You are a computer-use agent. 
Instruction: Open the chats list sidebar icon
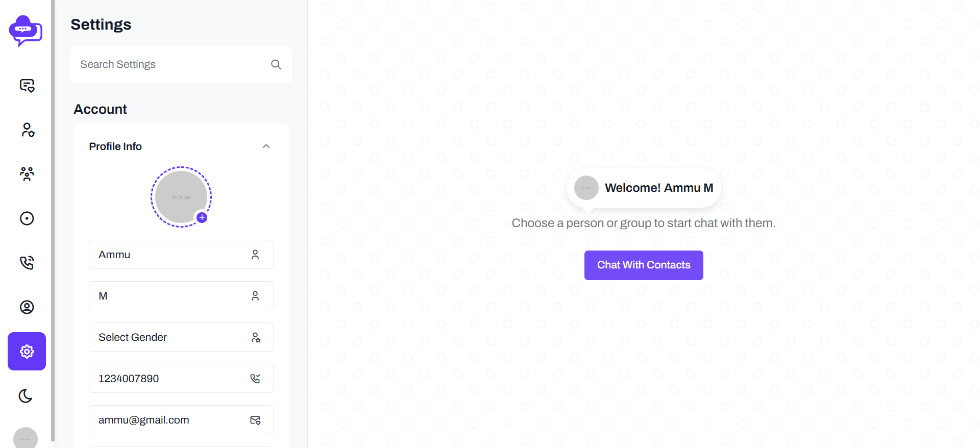click(x=27, y=85)
